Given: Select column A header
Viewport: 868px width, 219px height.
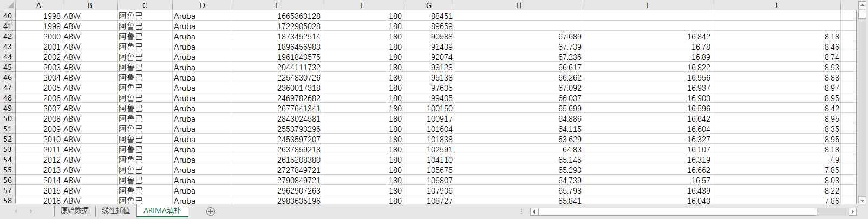Looking at the screenshot, I should [38, 5].
